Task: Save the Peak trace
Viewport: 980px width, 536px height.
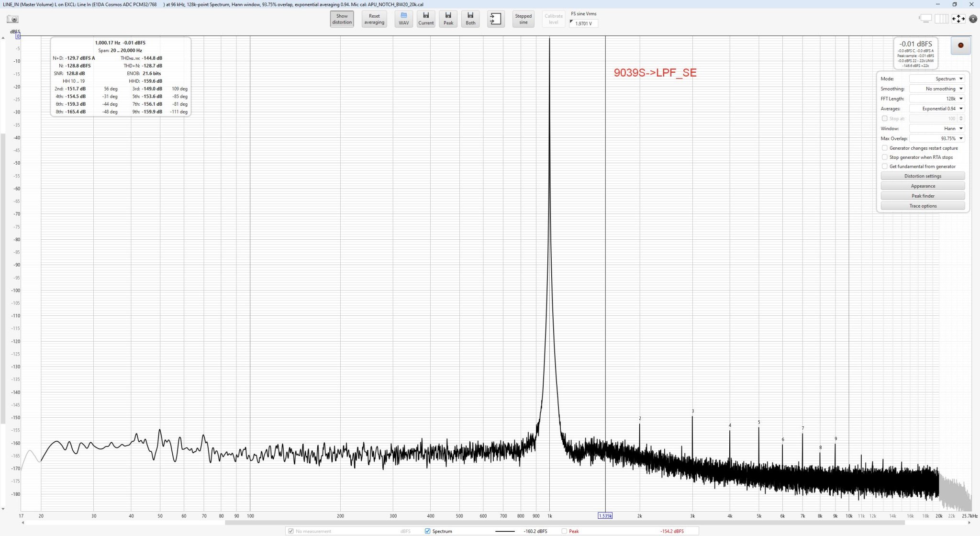Action: pyautogui.click(x=448, y=19)
